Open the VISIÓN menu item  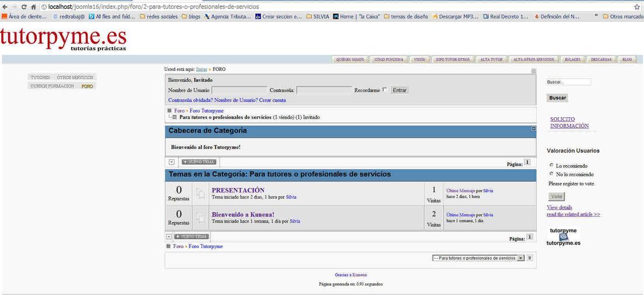coord(419,60)
